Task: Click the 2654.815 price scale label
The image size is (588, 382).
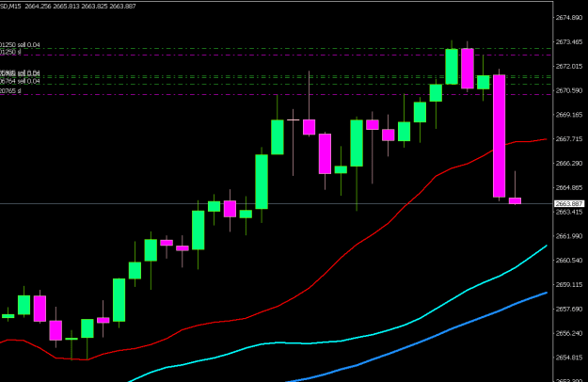Action: pos(569,358)
